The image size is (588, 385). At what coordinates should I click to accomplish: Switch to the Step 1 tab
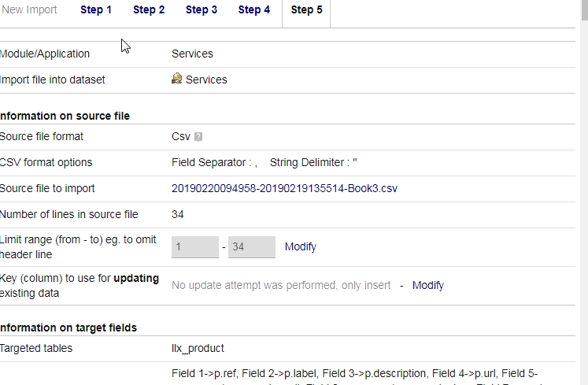(96, 9)
